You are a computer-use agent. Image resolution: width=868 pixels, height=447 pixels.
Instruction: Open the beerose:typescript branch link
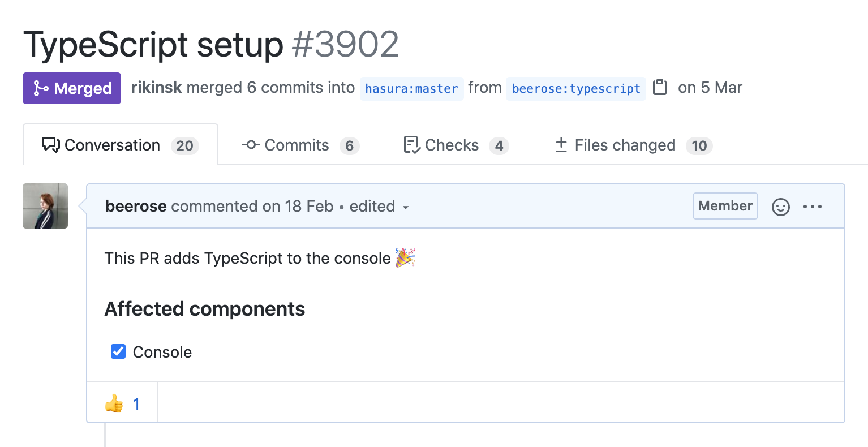[x=576, y=89]
